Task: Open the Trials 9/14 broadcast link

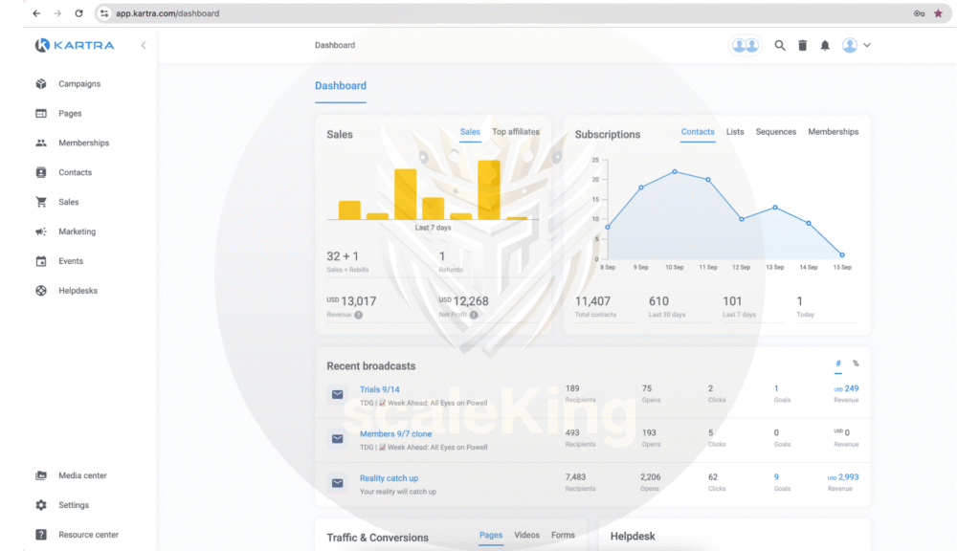Action: click(380, 389)
